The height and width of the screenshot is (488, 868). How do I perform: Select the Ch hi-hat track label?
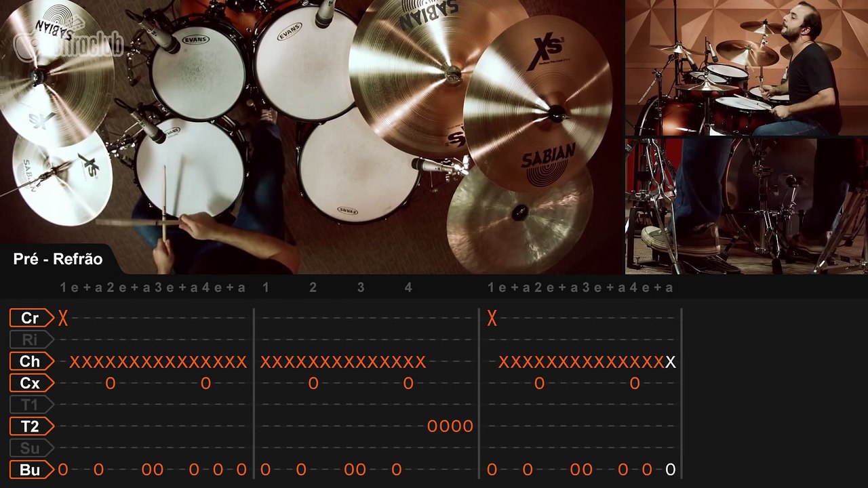(31, 361)
